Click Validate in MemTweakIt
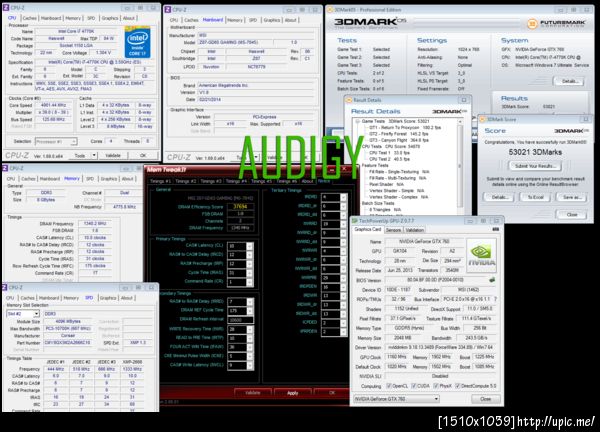 point(253,393)
